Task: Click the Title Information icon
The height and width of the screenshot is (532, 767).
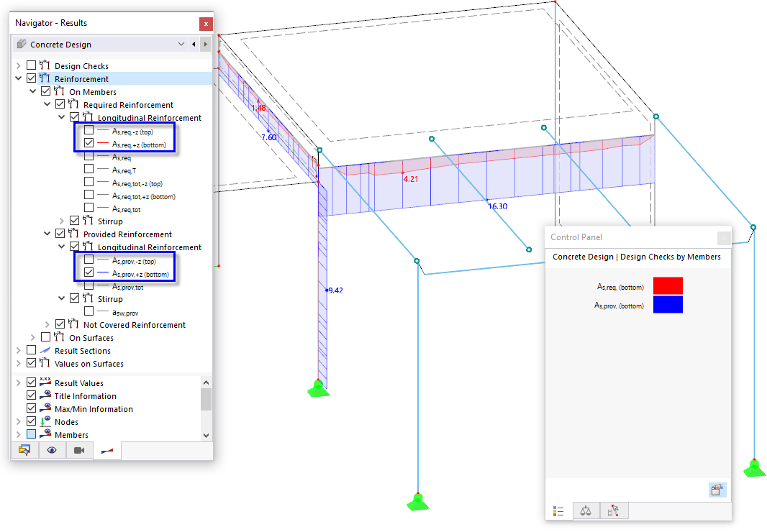Action: (45, 395)
